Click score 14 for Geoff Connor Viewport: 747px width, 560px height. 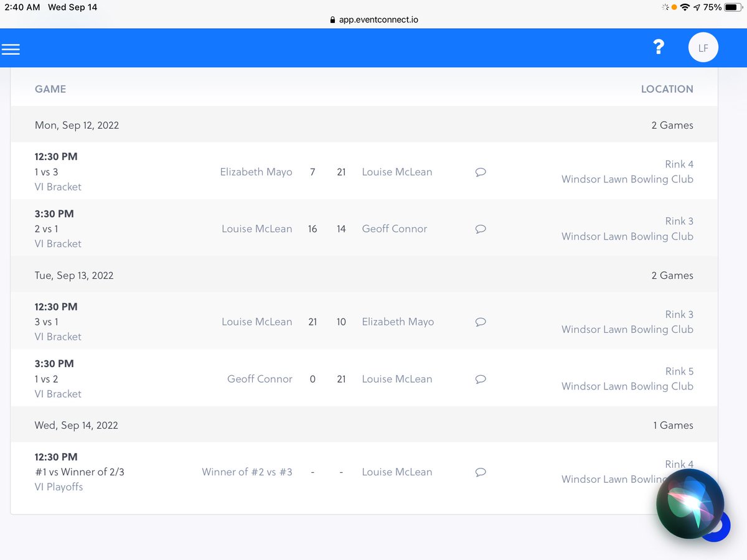[x=341, y=229]
